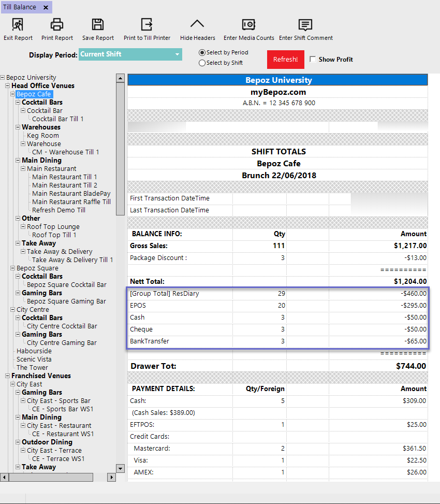The image size is (440, 504).
Task: Click the tree horizontal scrollbar thumb
Action: (x=51, y=477)
